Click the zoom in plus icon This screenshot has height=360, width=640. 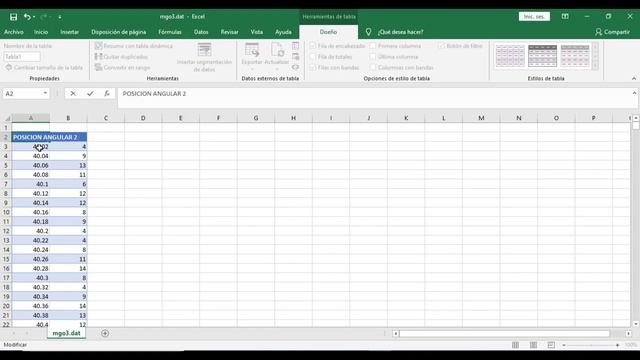(x=618, y=345)
